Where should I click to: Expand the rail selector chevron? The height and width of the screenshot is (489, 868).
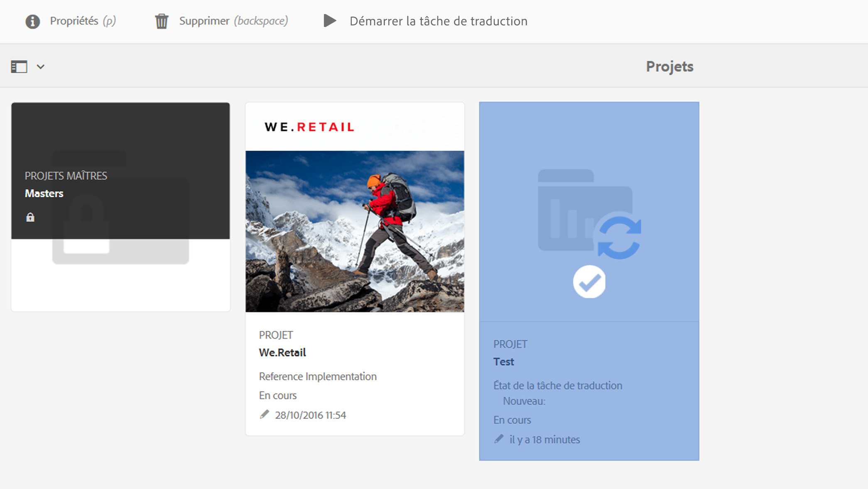[x=40, y=67]
